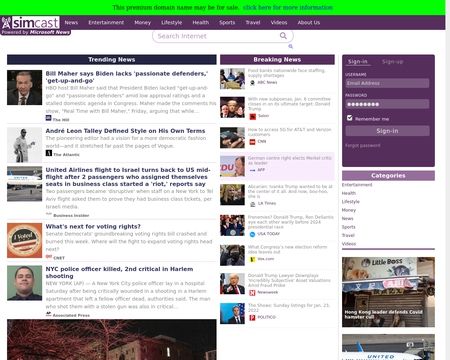Click the ABC News source icon
The height and width of the screenshot is (360, 450).
pyautogui.click(x=252, y=82)
